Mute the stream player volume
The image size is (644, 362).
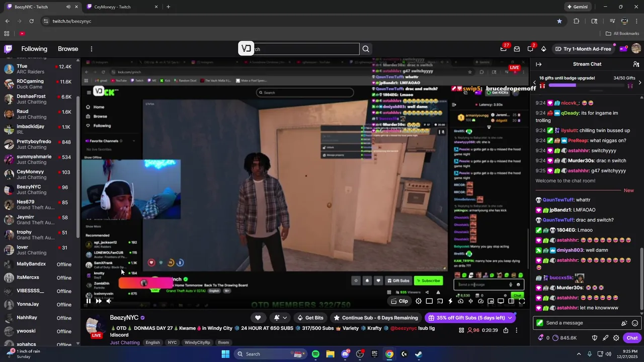coord(109,301)
